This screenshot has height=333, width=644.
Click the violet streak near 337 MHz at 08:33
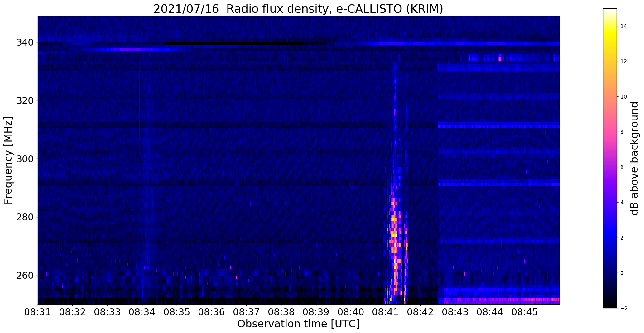point(134,49)
